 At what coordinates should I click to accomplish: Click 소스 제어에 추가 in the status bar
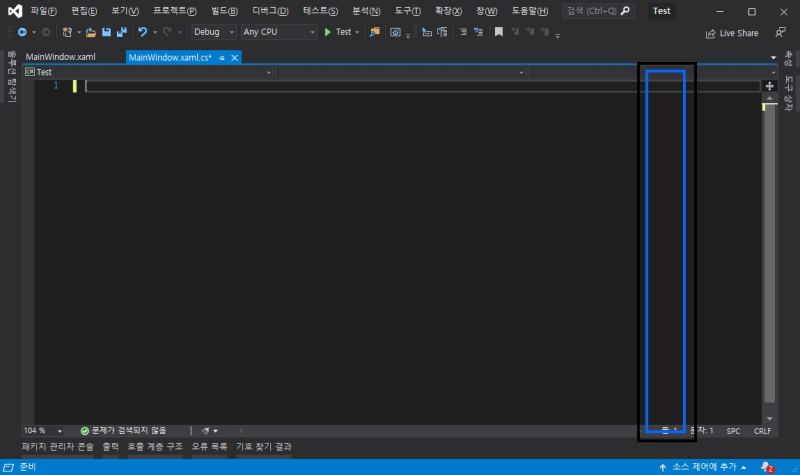(x=703, y=467)
